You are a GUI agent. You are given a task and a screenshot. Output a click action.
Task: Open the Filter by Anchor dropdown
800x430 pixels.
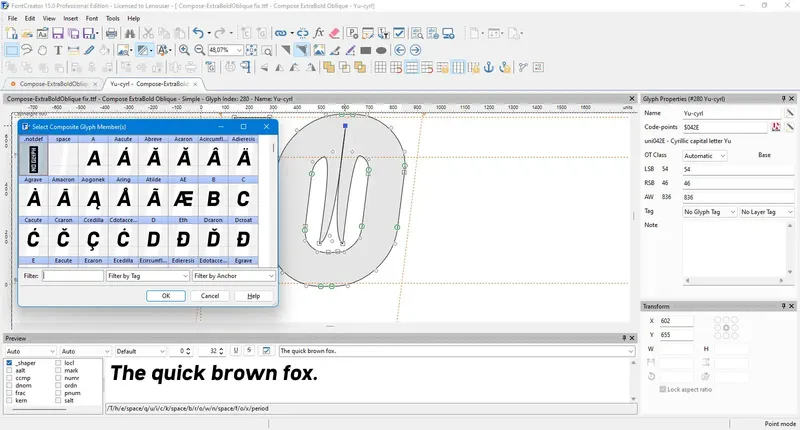(234, 276)
